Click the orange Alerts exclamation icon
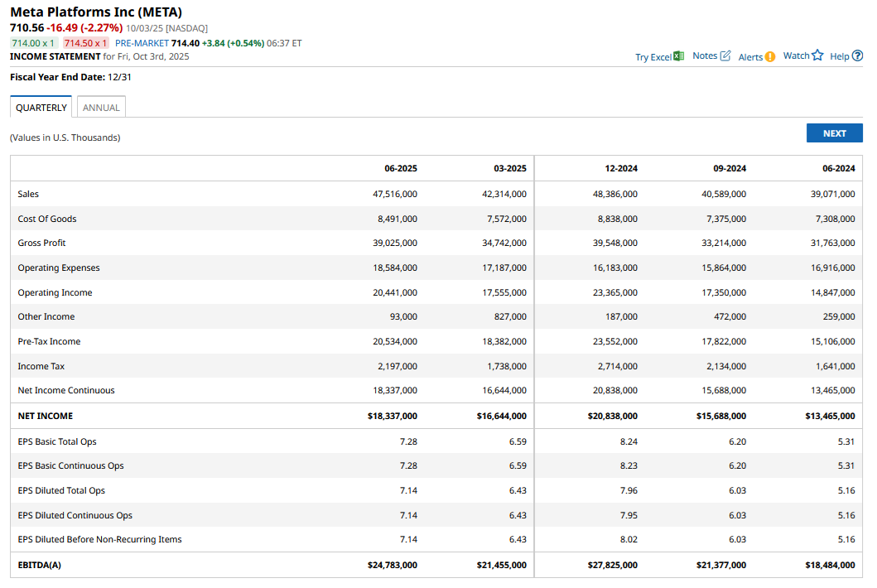 770,57
